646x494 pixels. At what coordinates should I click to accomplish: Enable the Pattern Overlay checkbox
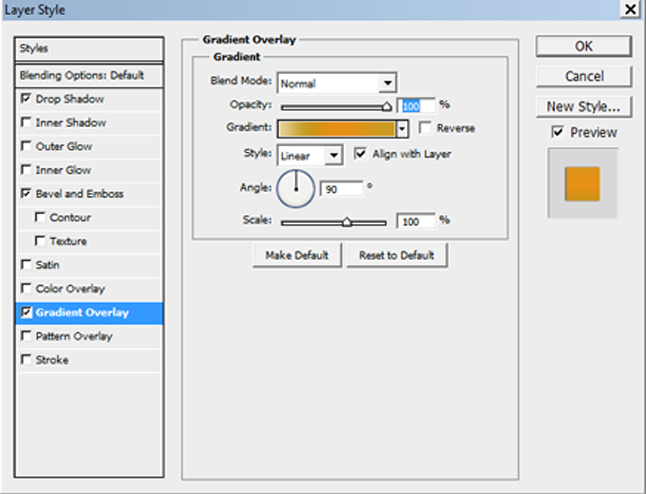[26, 336]
